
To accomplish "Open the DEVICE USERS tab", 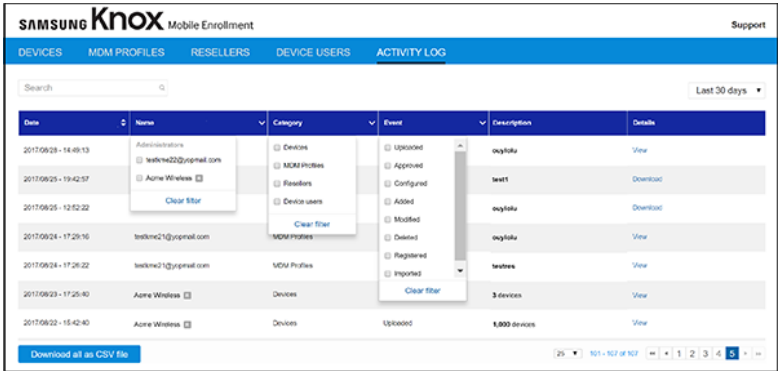I will [313, 52].
